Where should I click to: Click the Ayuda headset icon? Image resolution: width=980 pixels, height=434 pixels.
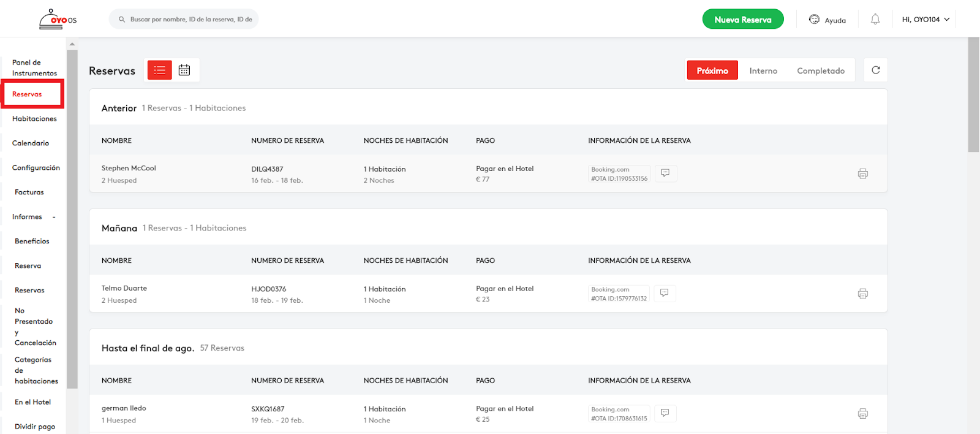(814, 20)
